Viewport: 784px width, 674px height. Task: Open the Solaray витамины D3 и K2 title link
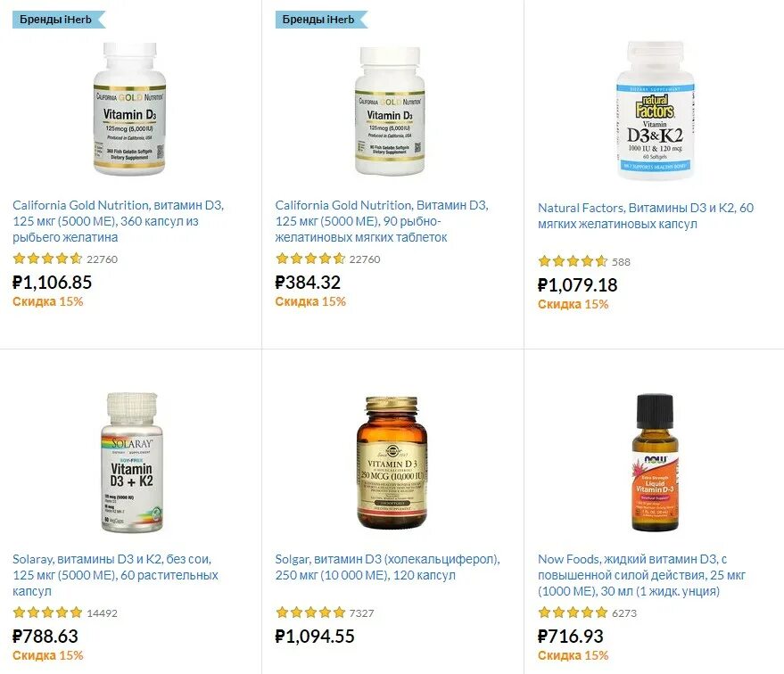coord(115,574)
